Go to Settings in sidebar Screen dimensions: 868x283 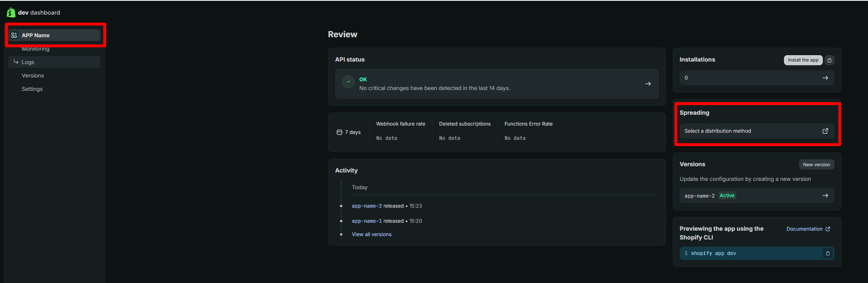32,89
